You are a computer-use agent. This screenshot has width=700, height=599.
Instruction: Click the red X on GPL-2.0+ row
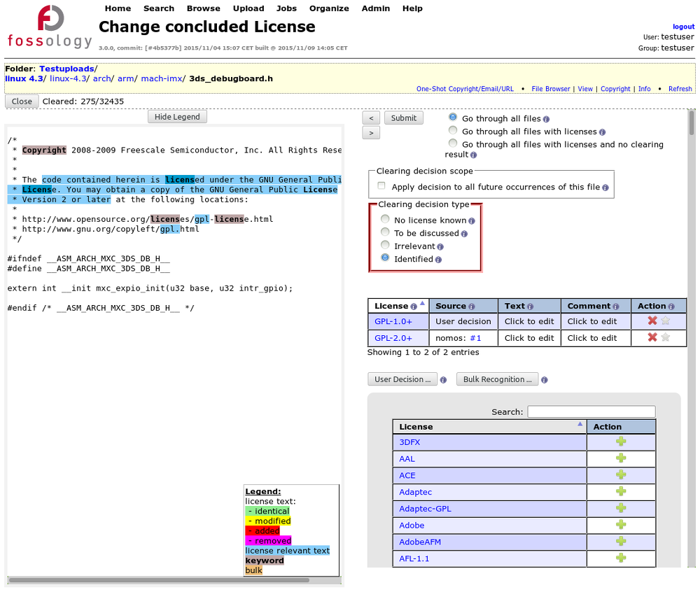(x=652, y=338)
